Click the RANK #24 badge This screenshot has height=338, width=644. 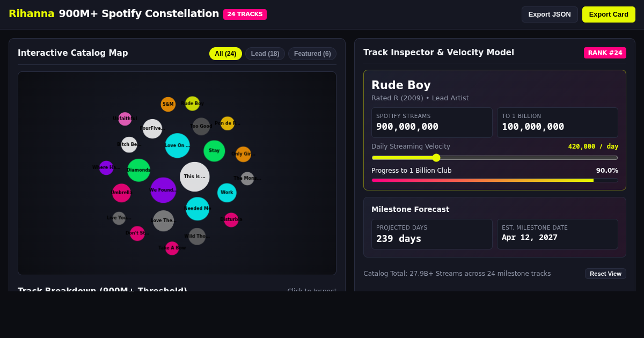605,53
